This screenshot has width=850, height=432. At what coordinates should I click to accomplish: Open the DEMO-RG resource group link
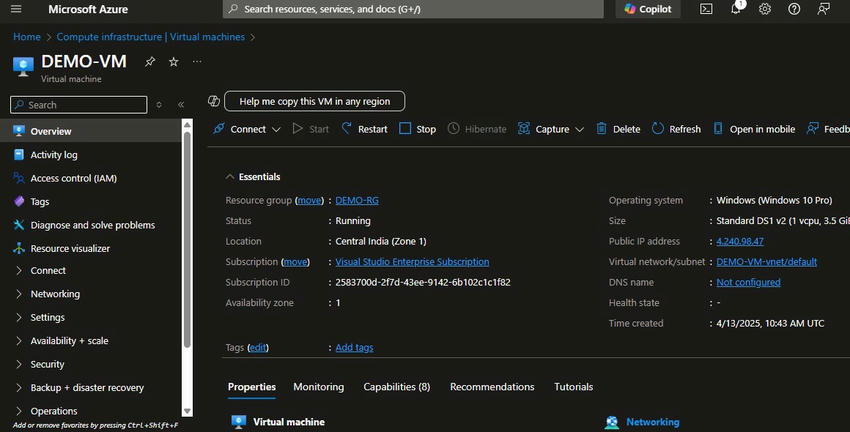point(357,200)
